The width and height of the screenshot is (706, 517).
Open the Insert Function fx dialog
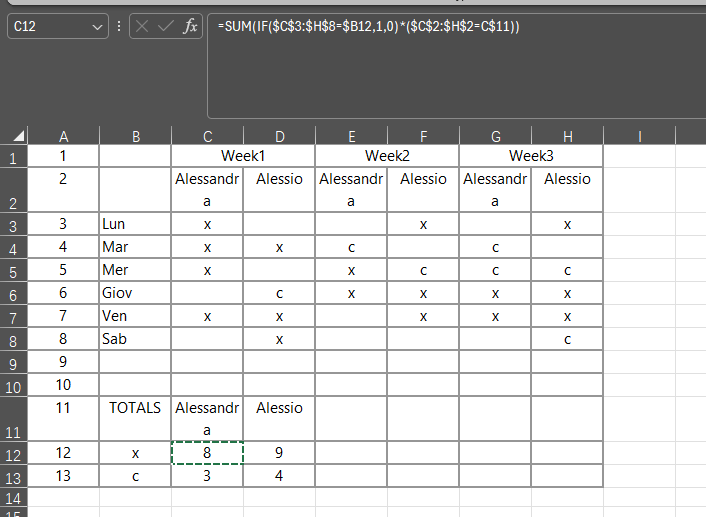[190, 26]
